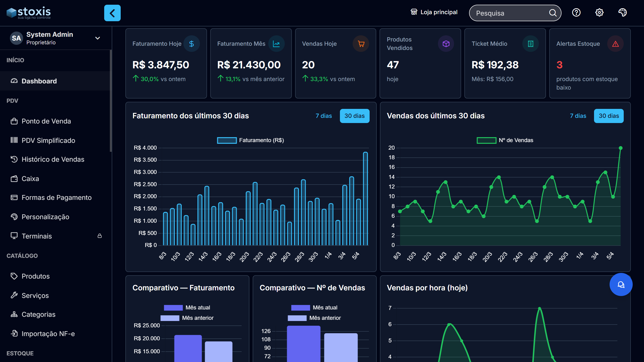Image resolution: width=644 pixels, height=362 pixels.
Task: Open the Personalização menu item
Action: [x=55, y=217]
